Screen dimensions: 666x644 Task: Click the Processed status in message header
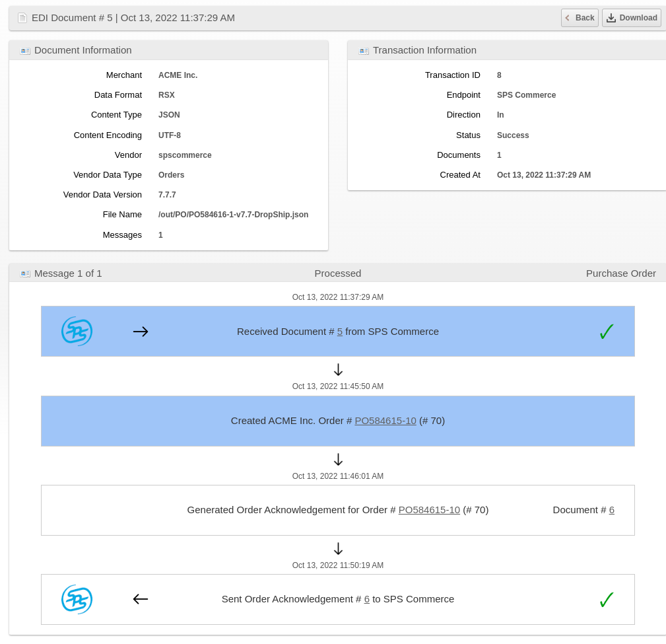click(337, 273)
